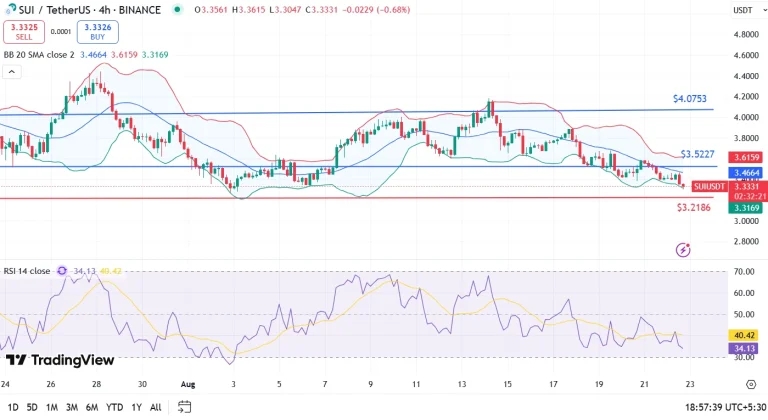This screenshot has height=420, width=768.
Task: Click the SUI coin logo icon
Action: pyautogui.click(x=10, y=9)
